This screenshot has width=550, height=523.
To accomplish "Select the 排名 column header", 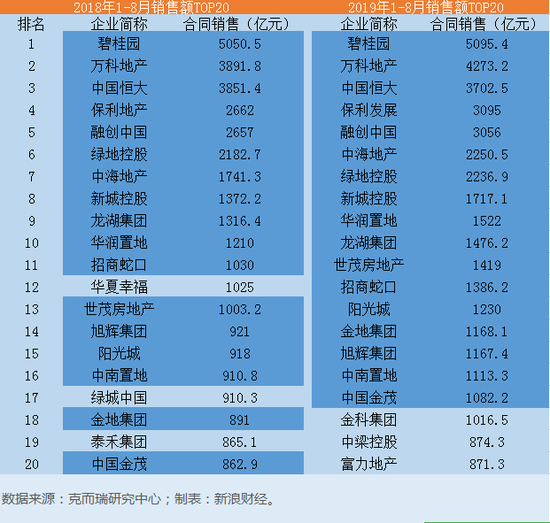I will tap(31, 24).
